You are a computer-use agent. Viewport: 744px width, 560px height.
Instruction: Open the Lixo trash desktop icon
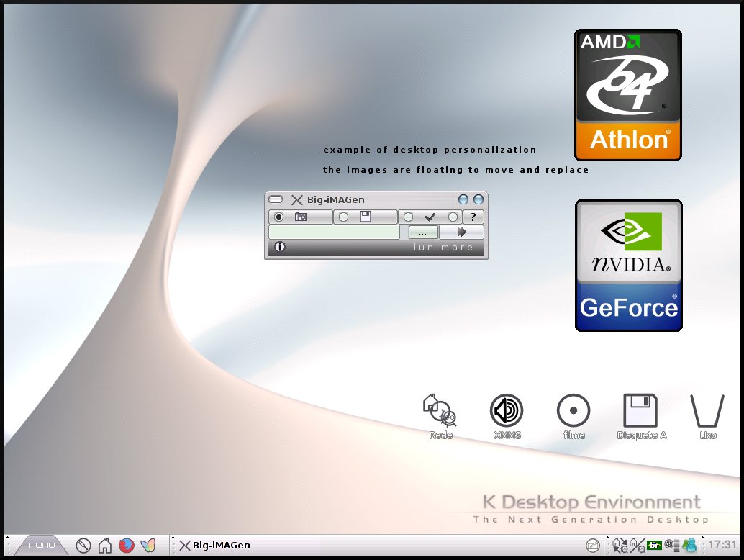click(707, 416)
